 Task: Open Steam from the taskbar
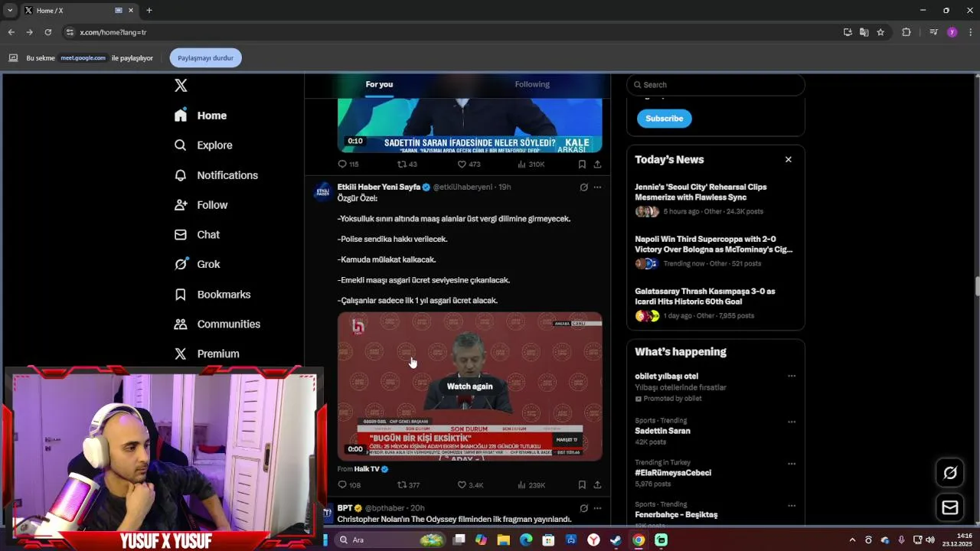coord(616,540)
